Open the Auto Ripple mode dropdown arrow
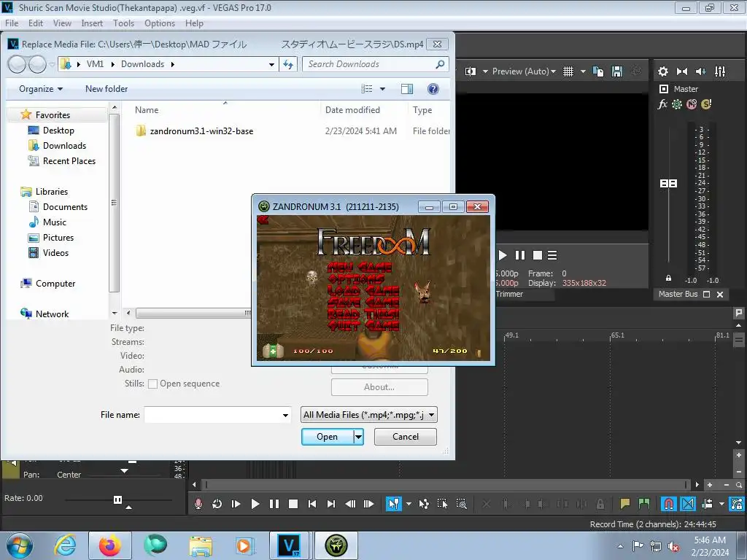 pos(721,504)
